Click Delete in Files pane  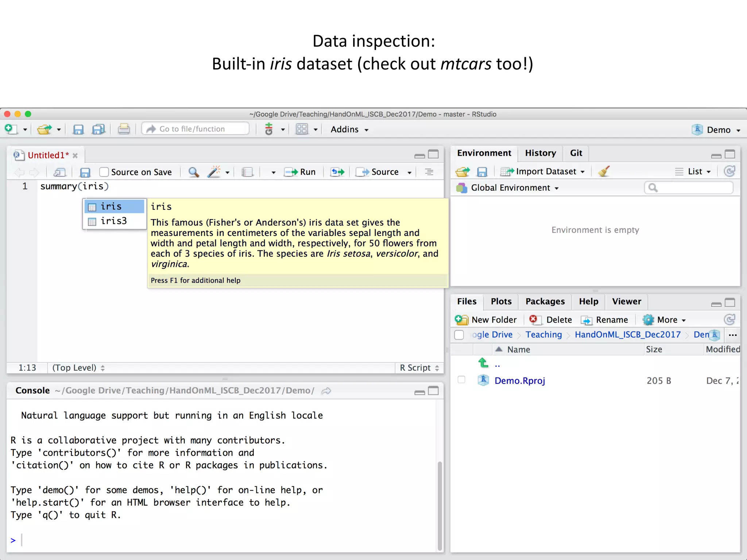coord(551,320)
